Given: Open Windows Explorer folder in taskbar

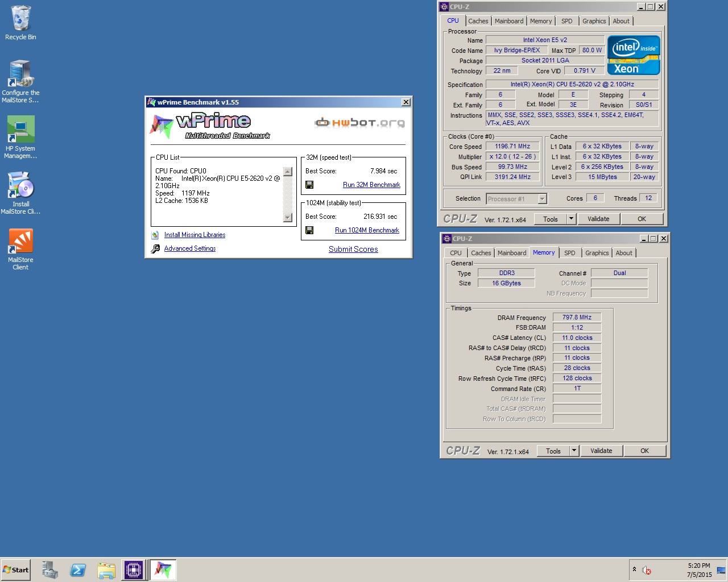Looking at the screenshot, I should 106,570.
